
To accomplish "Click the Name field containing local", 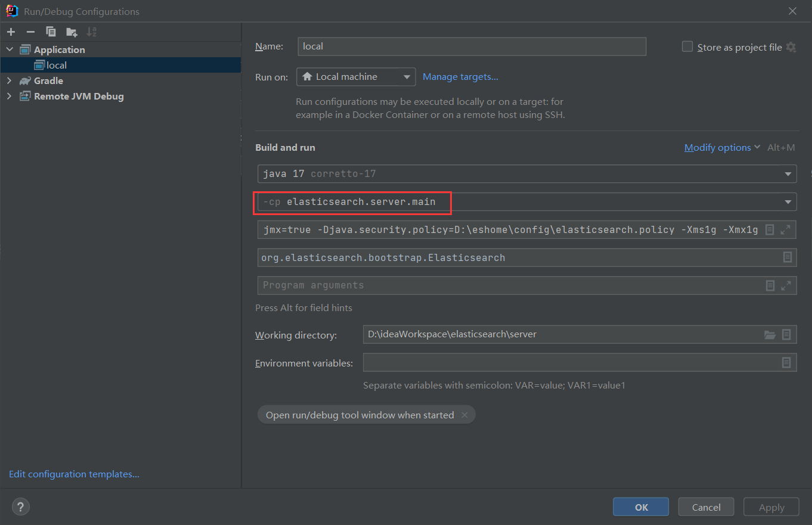I will click(x=472, y=46).
